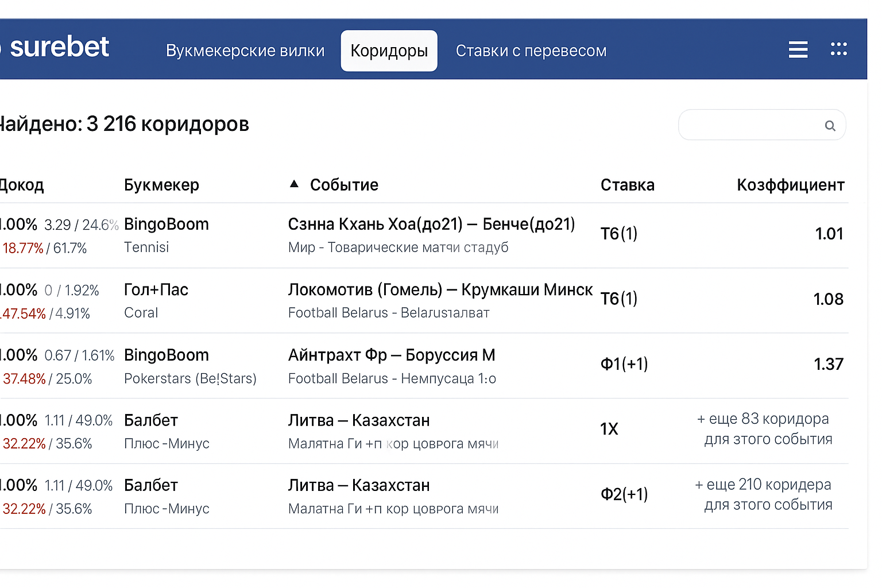The height and width of the screenshot is (588, 882).
Task: Open the apps grid icon
Action: [x=839, y=49]
